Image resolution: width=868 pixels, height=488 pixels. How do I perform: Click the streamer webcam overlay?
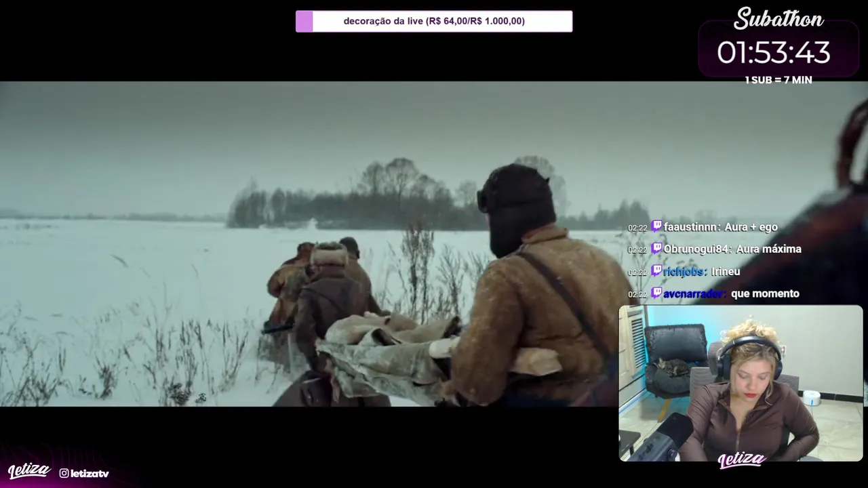(741, 383)
